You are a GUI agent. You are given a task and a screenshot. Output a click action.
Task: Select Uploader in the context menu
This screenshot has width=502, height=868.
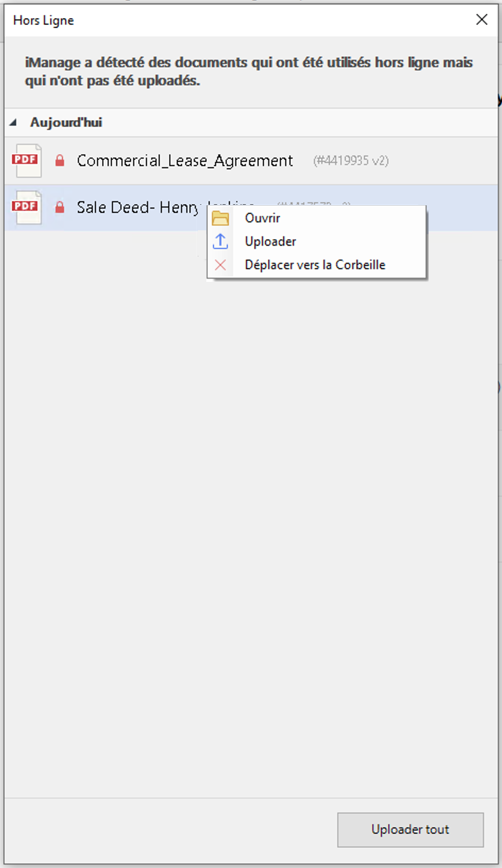[x=270, y=241]
